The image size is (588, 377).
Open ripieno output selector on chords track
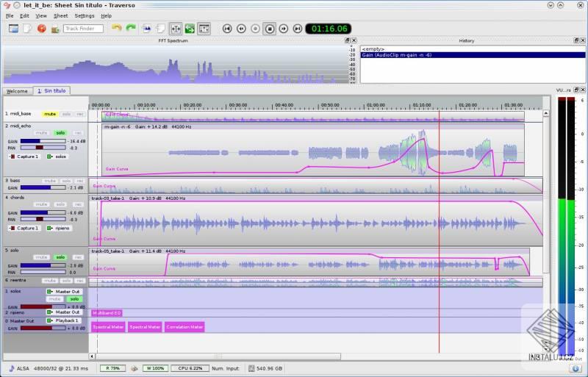coord(60,228)
